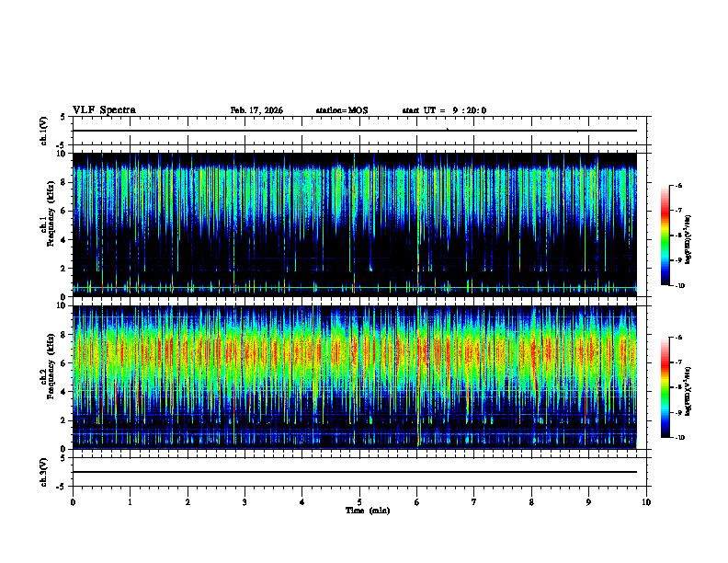Click the ch.1 spectrogram panel
Image resolution: width=728 pixels, height=563 pixels.
click(355, 224)
